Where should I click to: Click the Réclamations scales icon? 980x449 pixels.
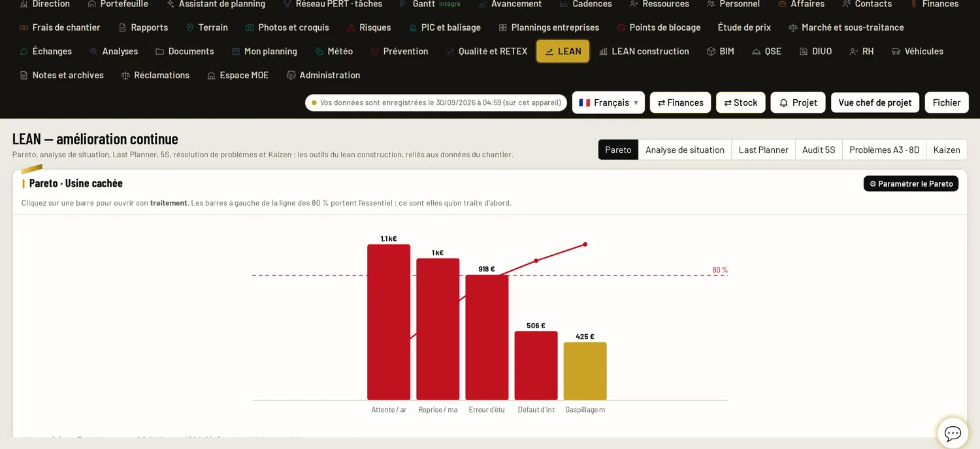pos(125,75)
